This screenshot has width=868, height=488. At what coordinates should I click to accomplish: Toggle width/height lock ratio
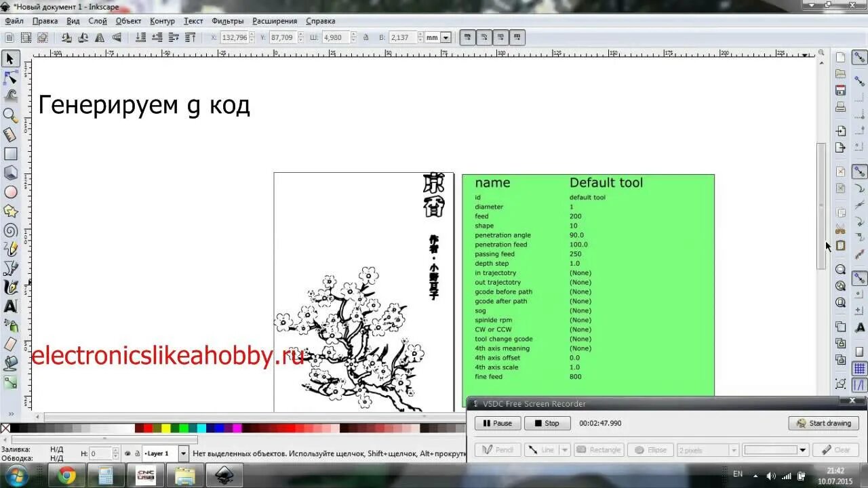point(366,38)
